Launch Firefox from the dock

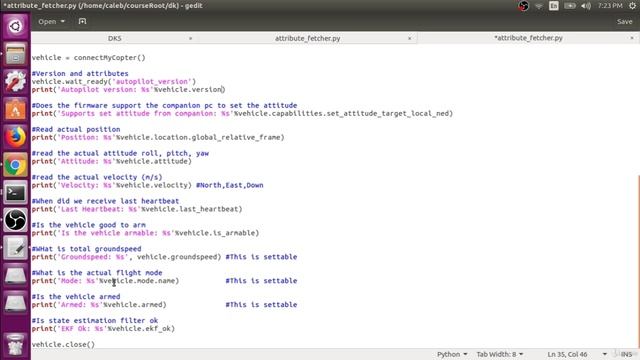(15, 137)
